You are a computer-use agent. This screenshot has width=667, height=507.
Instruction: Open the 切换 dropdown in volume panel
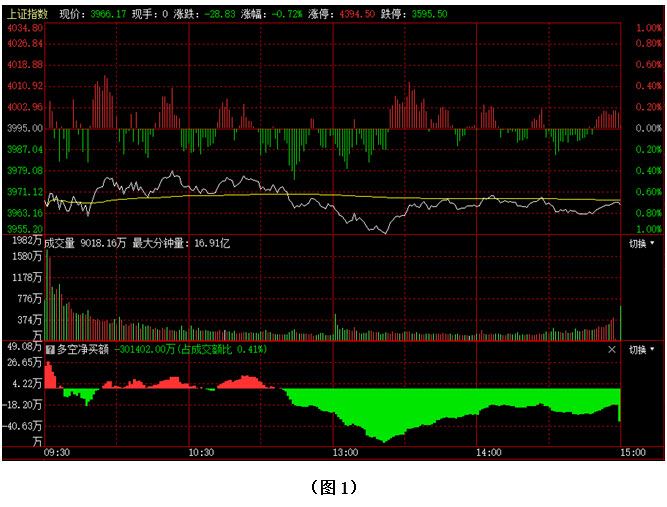tap(641, 243)
